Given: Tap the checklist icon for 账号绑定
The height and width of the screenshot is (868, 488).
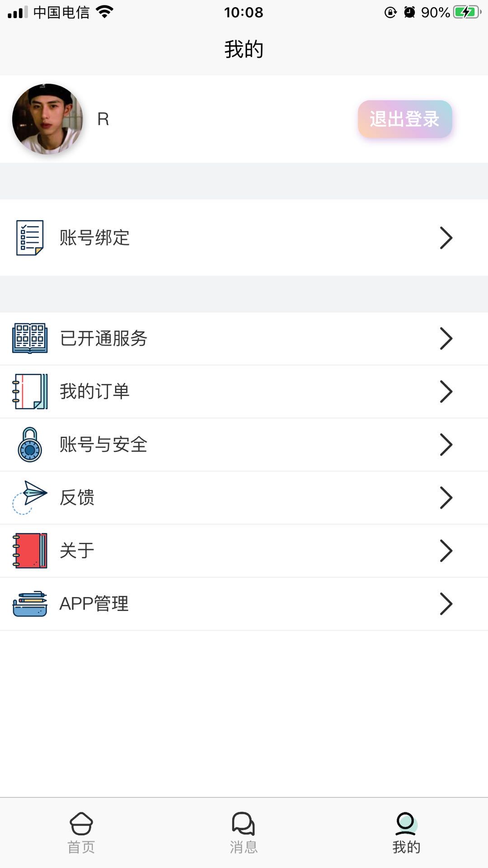Looking at the screenshot, I should click(x=30, y=238).
